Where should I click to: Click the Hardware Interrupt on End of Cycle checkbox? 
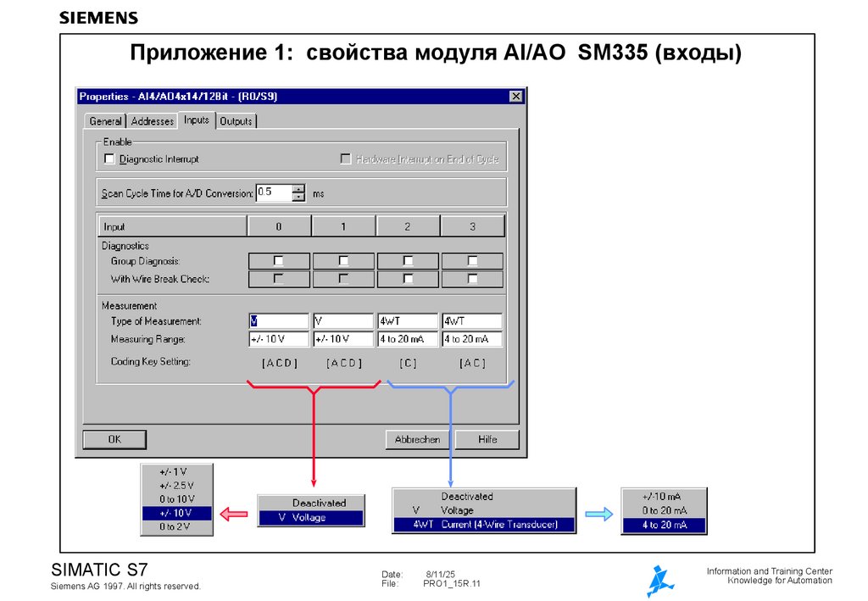[345, 158]
